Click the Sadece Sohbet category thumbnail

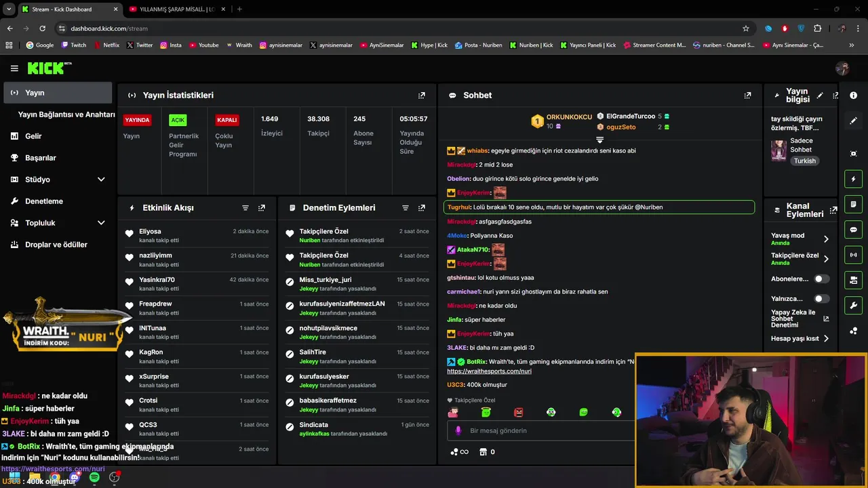pyautogui.click(x=778, y=150)
